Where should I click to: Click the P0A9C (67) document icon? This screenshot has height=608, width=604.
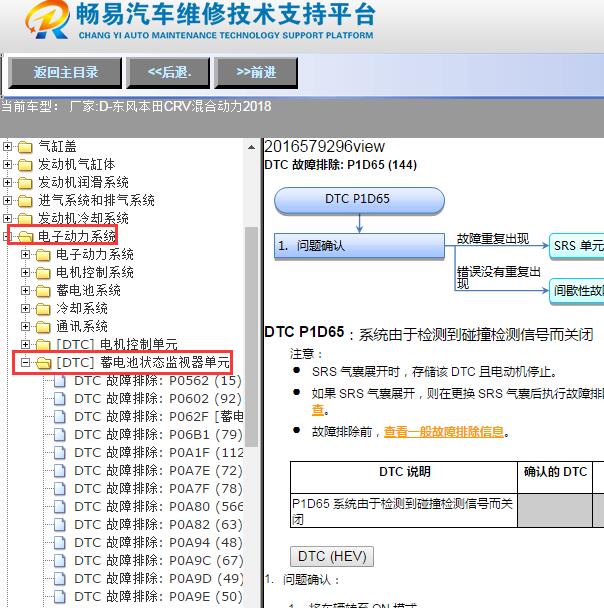click(x=59, y=560)
